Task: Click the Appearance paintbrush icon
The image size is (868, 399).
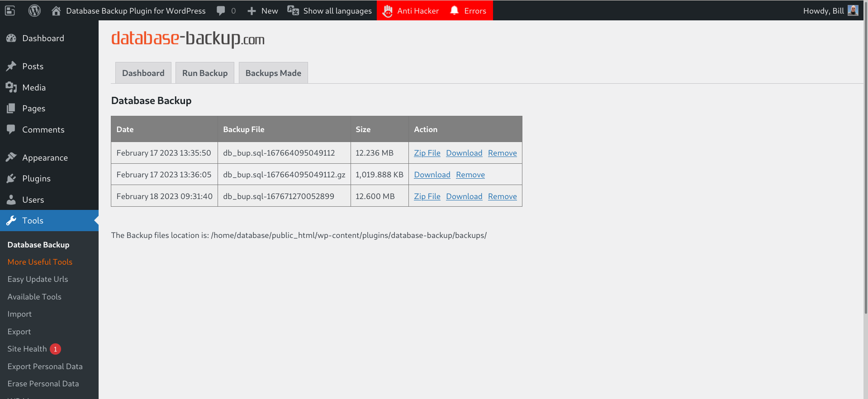Action: [x=11, y=157]
